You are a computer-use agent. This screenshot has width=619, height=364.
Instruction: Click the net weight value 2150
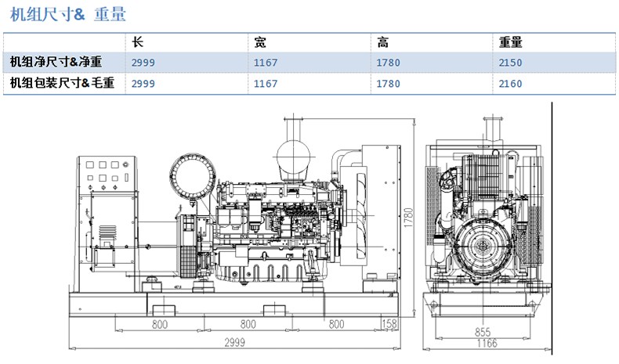[x=510, y=63]
